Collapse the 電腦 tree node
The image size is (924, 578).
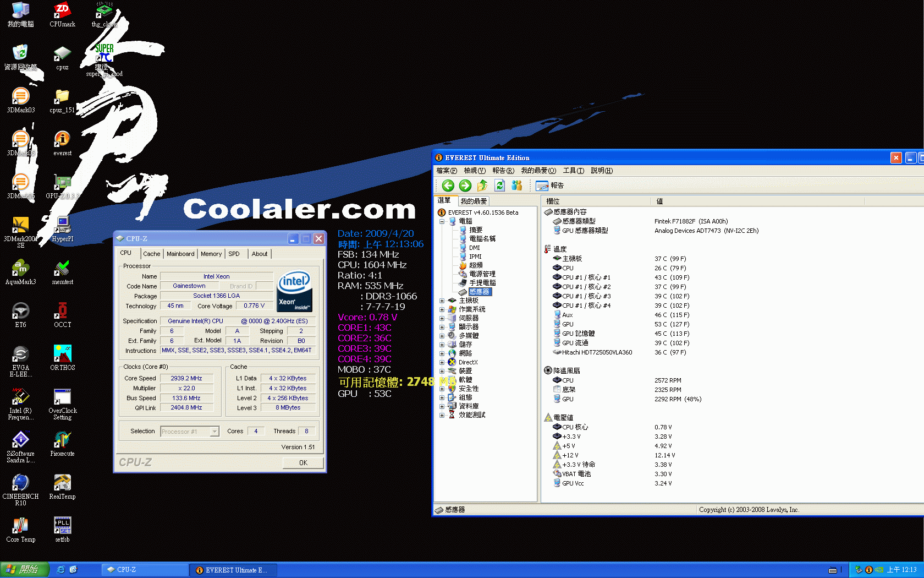pyautogui.click(x=442, y=221)
